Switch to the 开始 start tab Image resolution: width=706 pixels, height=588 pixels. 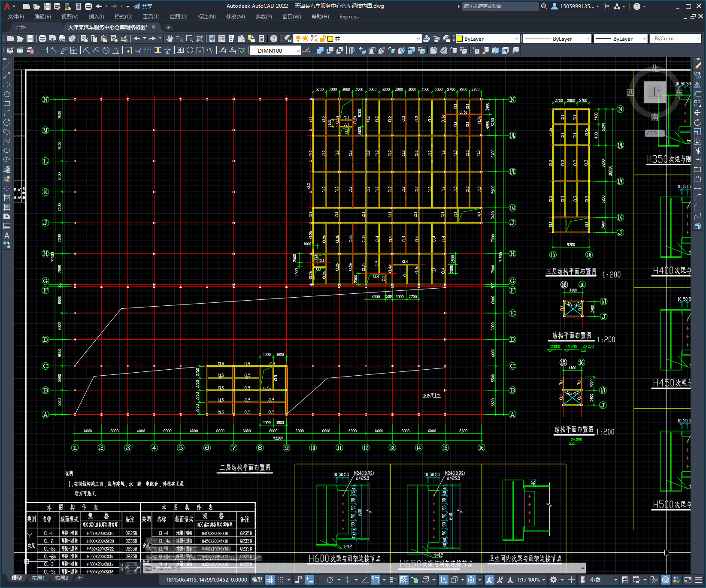21,27
